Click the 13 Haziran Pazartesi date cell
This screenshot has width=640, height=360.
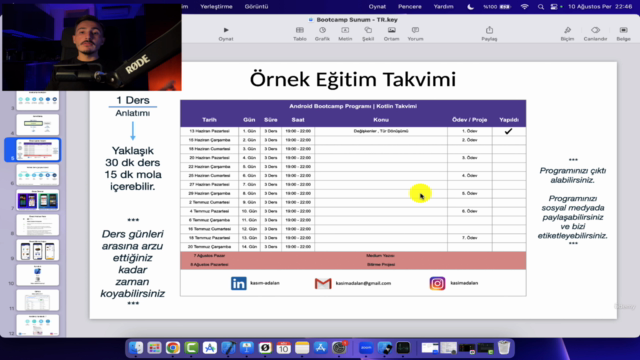pos(209,131)
